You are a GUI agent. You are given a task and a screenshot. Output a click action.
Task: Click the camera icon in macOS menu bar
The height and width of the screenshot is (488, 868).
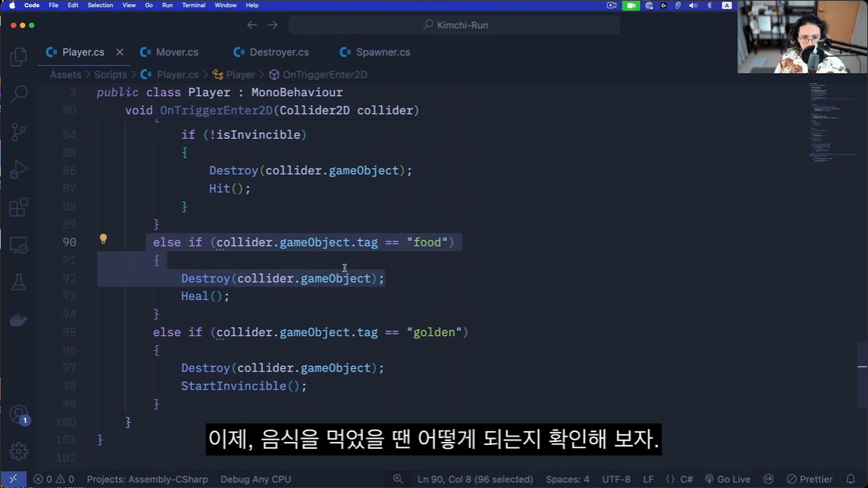612,5
